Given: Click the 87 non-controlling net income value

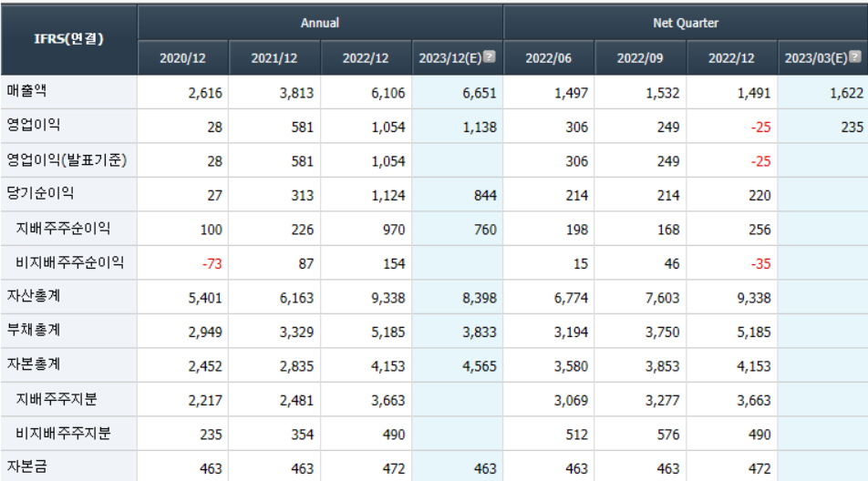Looking at the screenshot, I should pyautogui.click(x=306, y=263).
